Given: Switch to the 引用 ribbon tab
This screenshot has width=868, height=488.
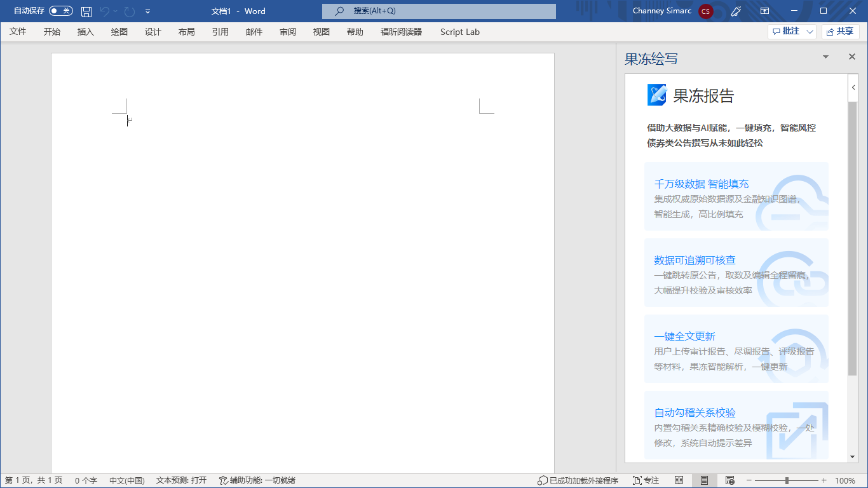Looking at the screenshot, I should [x=220, y=32].
